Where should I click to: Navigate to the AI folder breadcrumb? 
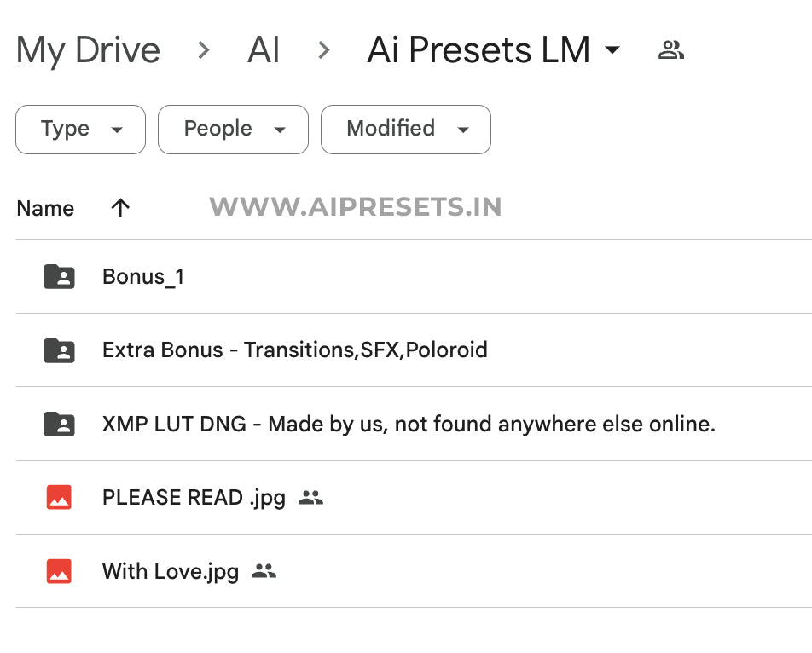[x=264, y=49]
